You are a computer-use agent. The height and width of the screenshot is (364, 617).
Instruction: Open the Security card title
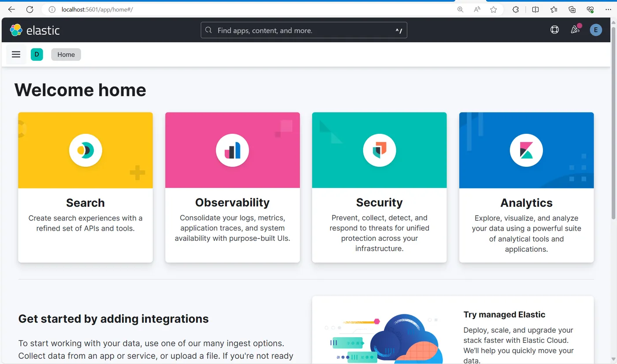379,202
